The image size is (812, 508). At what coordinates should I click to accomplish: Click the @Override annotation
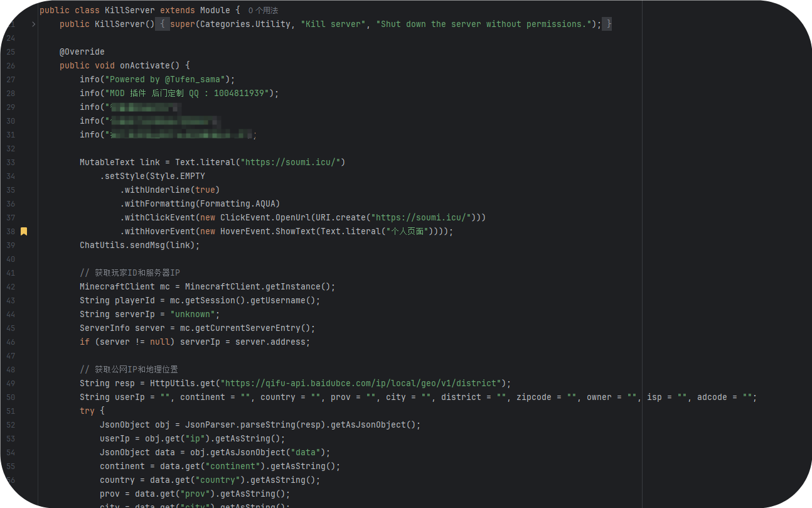(x=82, y=52)
